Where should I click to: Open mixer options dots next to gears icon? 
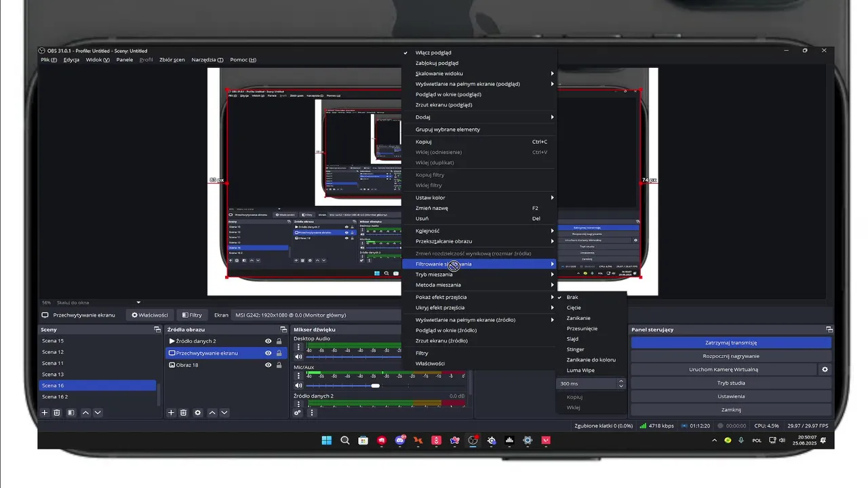tap(312, 412)
